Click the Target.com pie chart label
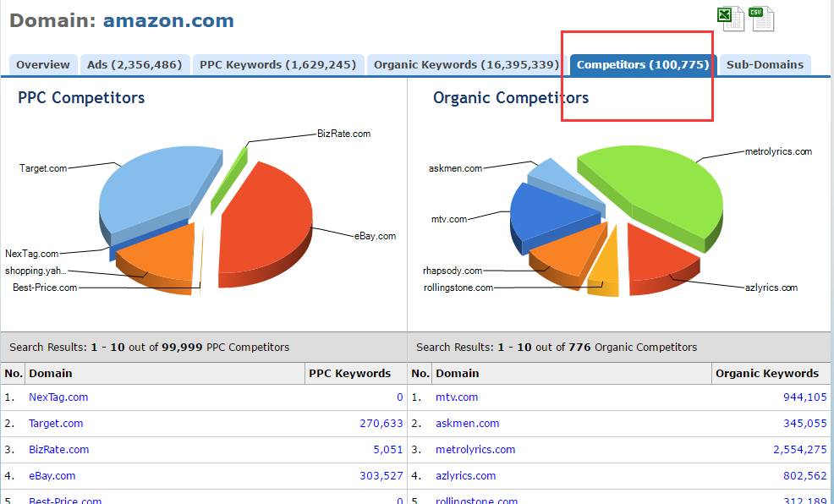Viewport: 834px width, 504px height. click(x=43, y=168)
